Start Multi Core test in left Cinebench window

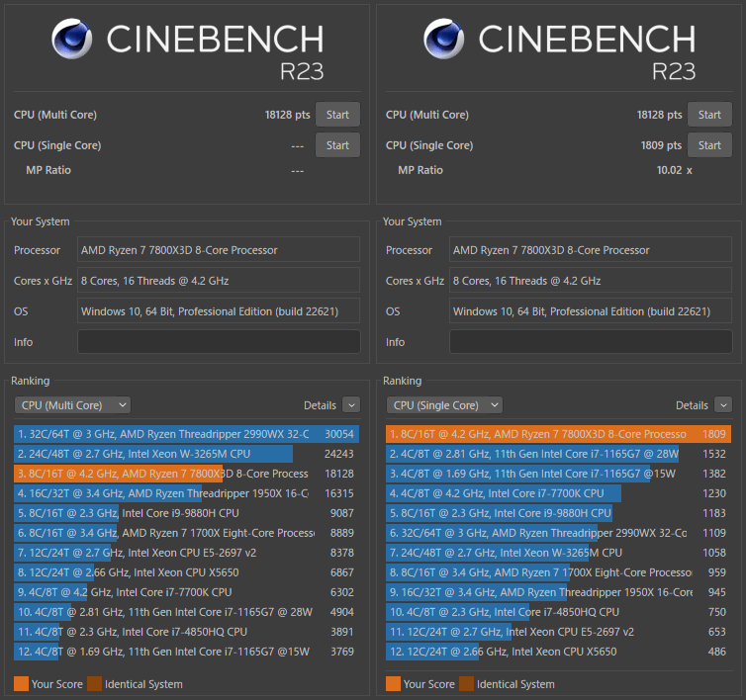pos(337,115)
